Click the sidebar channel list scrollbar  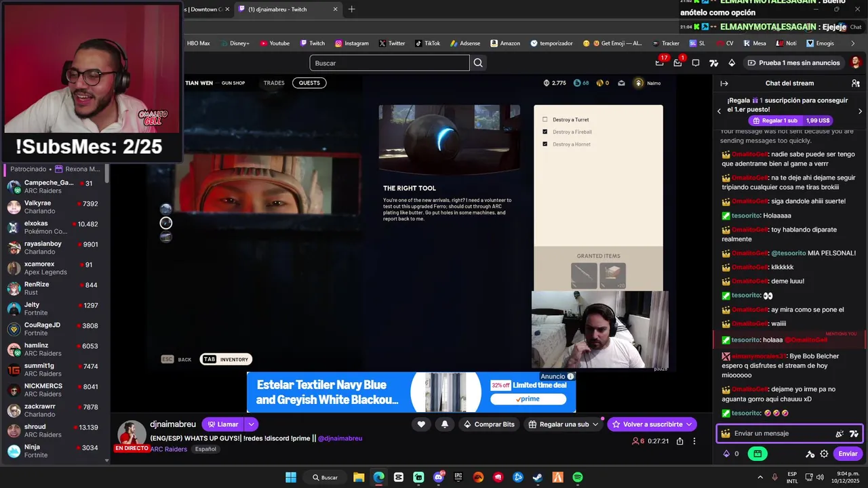click(x=106, y=173)
